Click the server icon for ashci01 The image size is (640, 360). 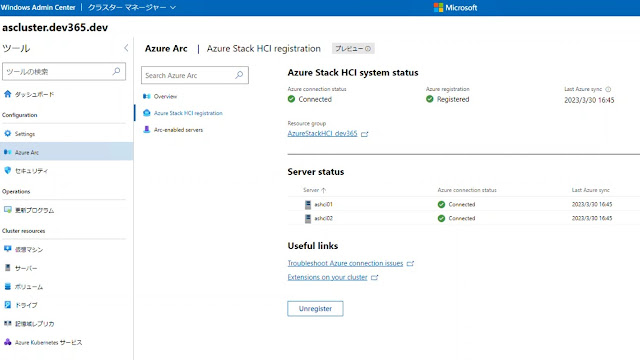(308, 204)
